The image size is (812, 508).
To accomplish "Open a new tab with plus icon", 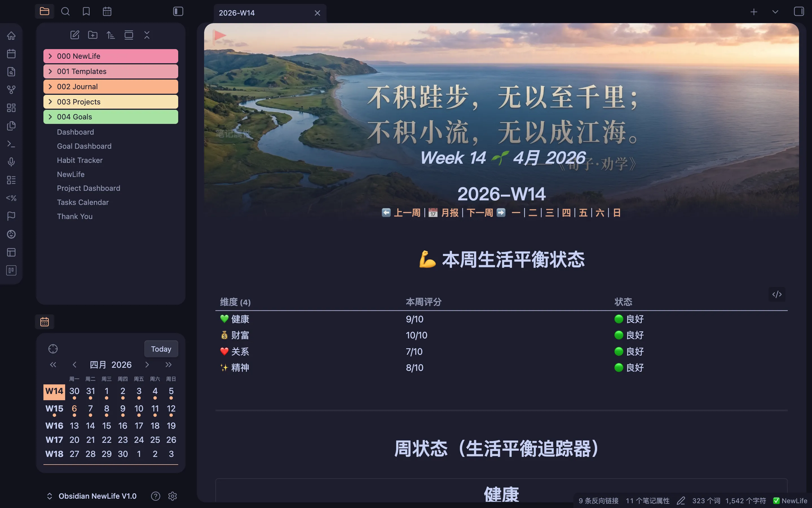I will [754, 12].
